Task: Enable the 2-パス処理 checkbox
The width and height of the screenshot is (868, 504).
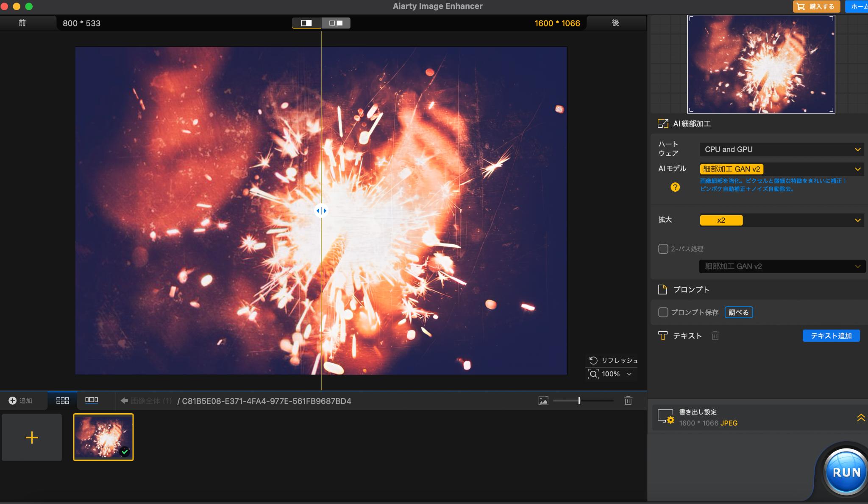Action: [x=663, y=249]
